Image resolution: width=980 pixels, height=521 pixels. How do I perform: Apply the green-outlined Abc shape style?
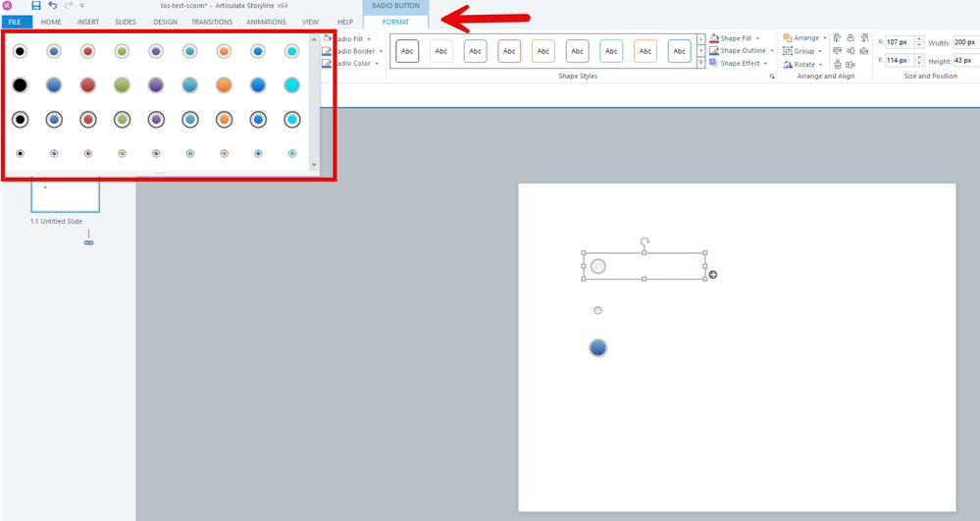pos(543,51)
